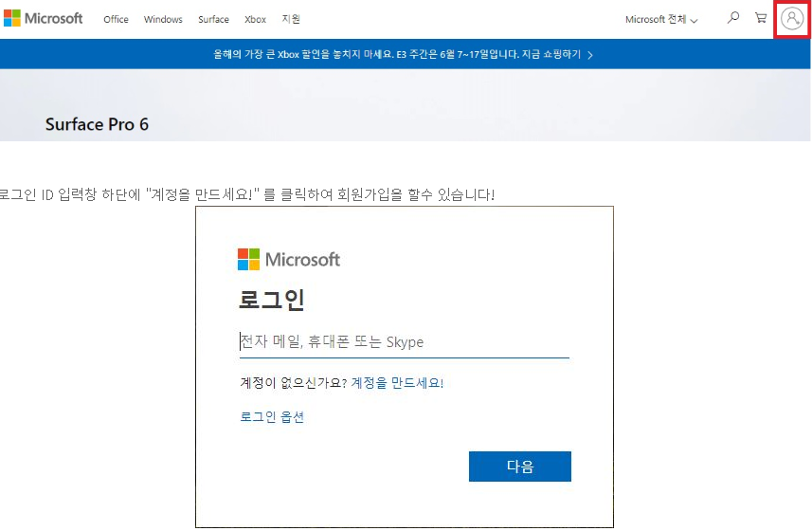This screenshot has width=812, height=531.
Task: Click the Microsoft logo in login dialog
Action: coord(289,259)
